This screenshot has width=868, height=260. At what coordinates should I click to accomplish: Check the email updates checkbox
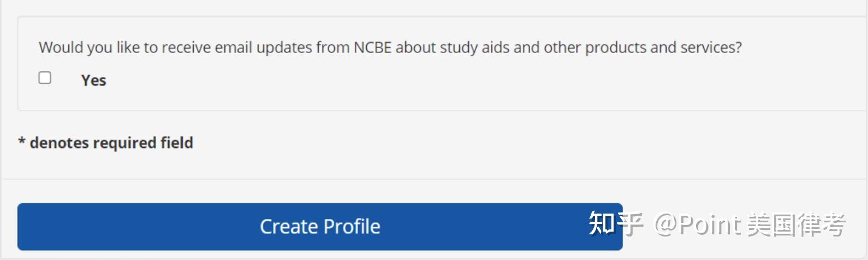45,78
